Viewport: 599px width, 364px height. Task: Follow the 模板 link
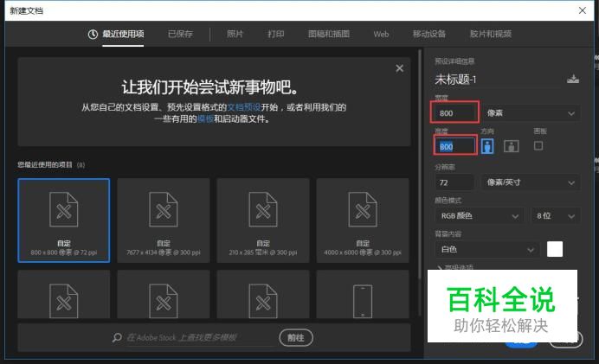205,119
